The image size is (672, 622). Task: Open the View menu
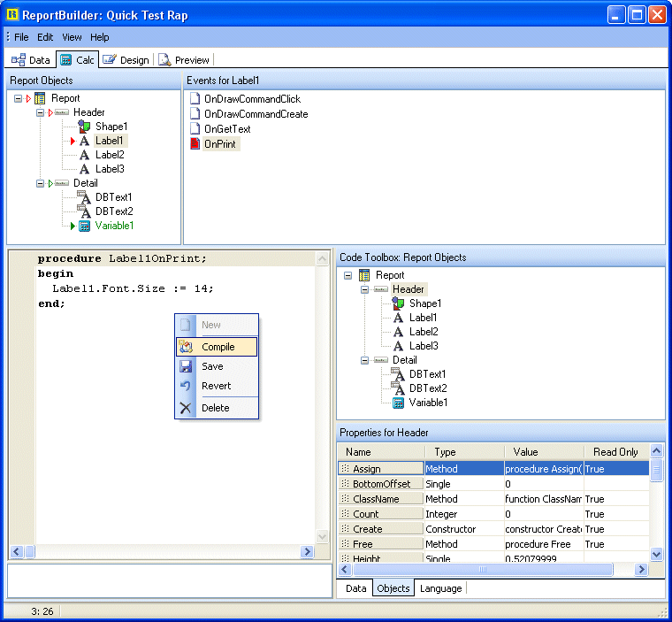pos(72,37)
